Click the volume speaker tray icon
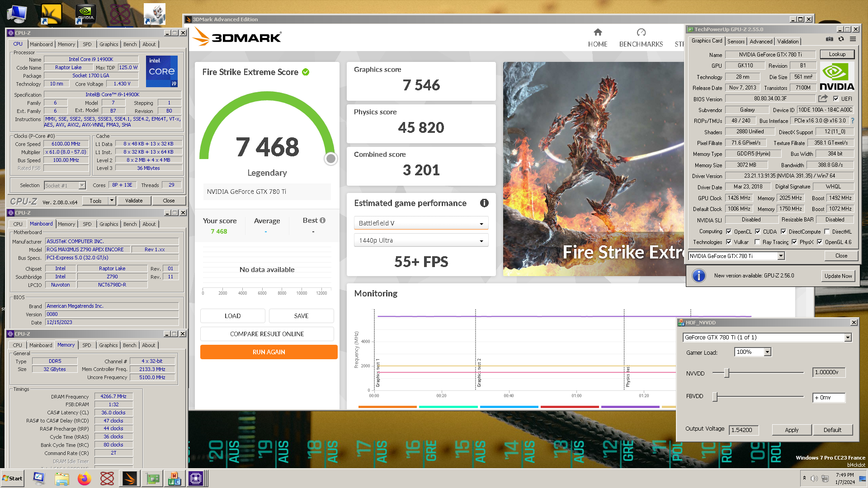This screenshot has width=868, height=488. pos(814,479)
